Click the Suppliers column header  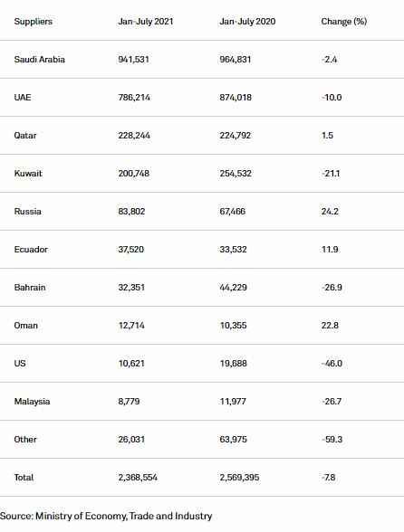click(34, 22)
